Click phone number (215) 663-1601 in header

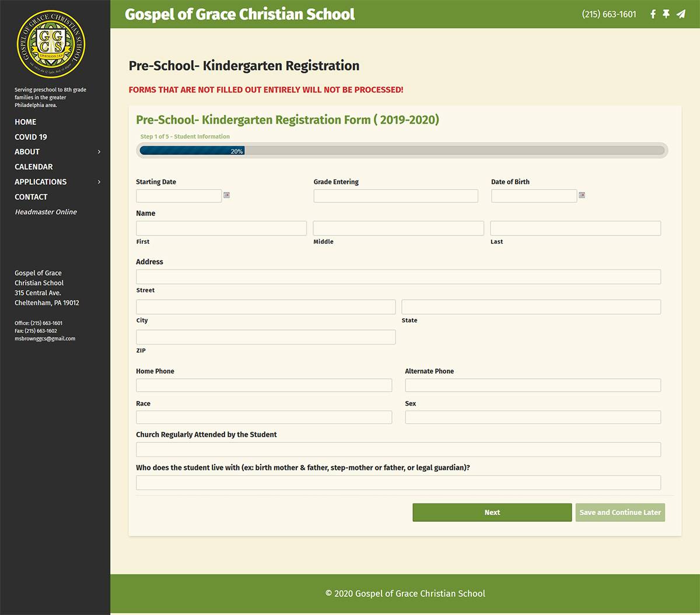click(609, 14)
